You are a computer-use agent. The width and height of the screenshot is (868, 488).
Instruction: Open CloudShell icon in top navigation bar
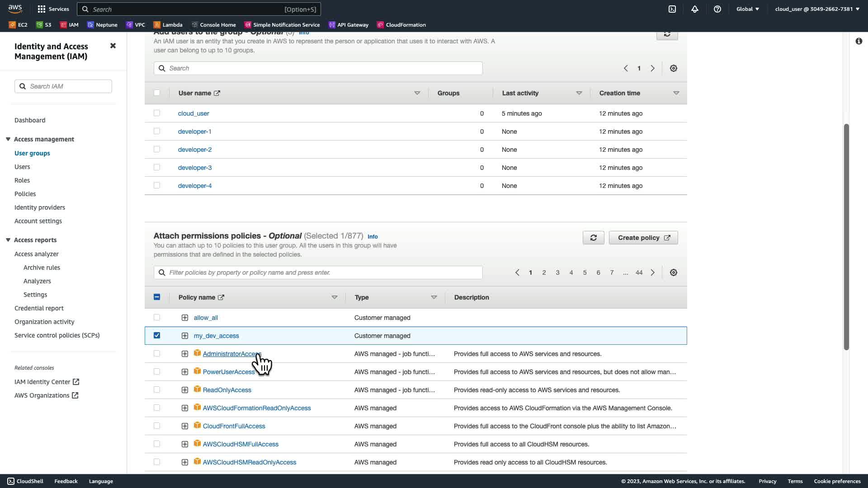tap(672, 9)
